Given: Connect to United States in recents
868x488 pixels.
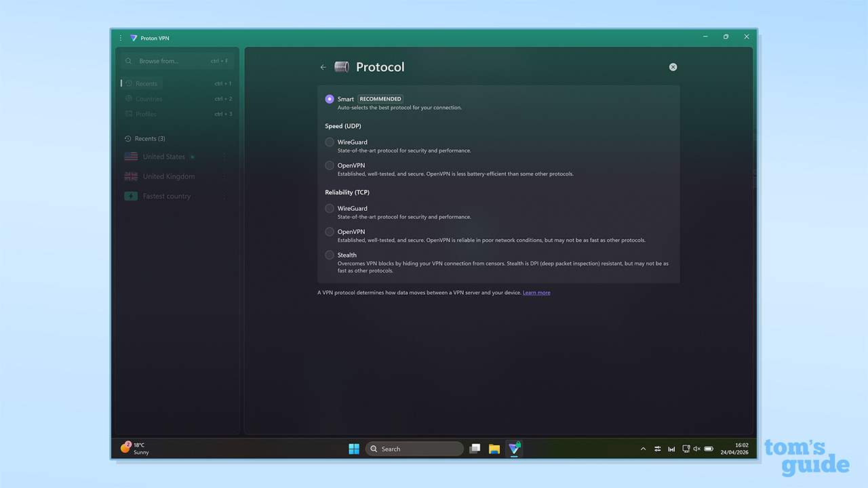Looking at the screenshot, I should tap(164, 157).
